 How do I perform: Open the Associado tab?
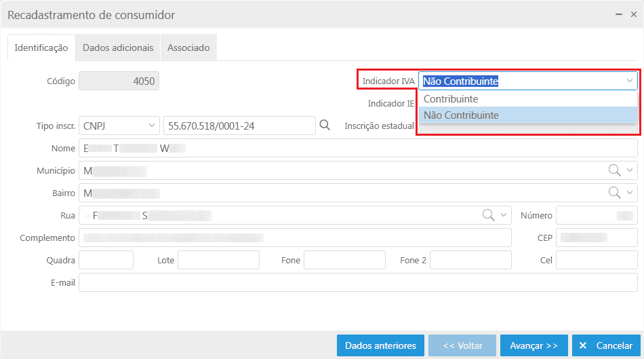(x=188, y=48)
